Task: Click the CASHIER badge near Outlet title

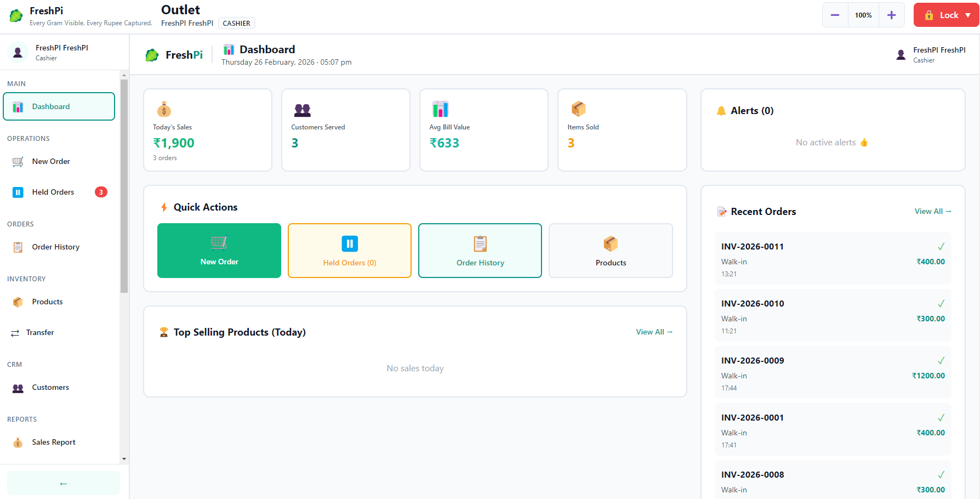Action: point(236,23)
